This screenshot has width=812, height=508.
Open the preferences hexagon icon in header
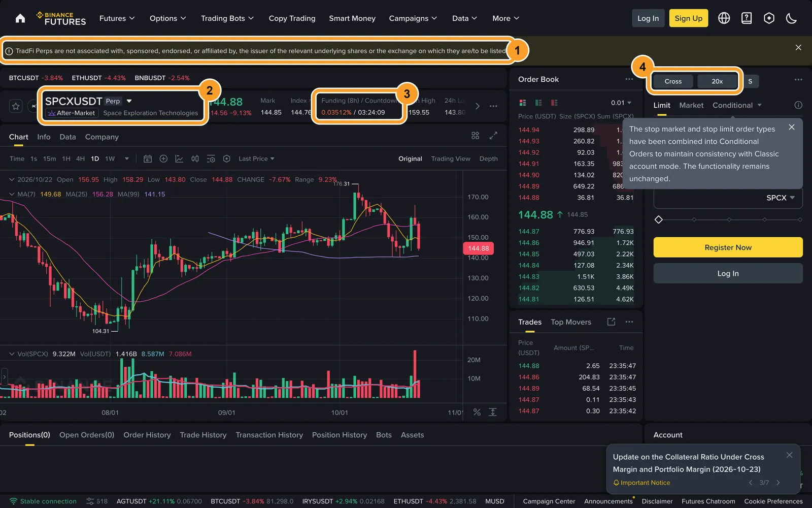(769, 18)
